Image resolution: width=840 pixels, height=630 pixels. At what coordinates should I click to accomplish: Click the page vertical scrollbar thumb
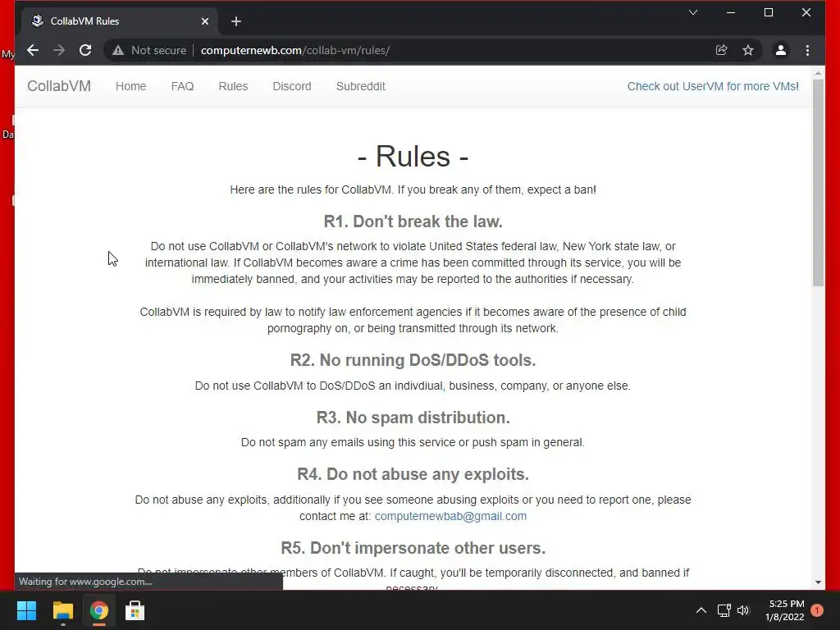click(x=818, y=182)
